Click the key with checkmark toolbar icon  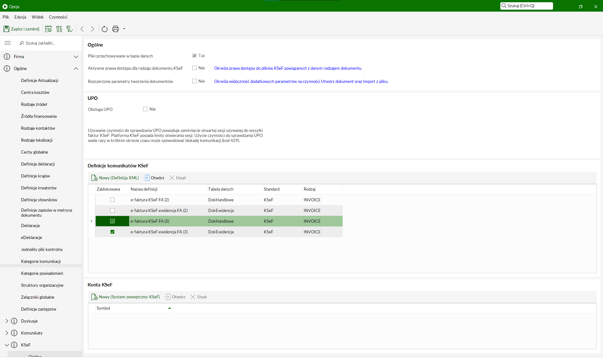[x=70, y=29]
